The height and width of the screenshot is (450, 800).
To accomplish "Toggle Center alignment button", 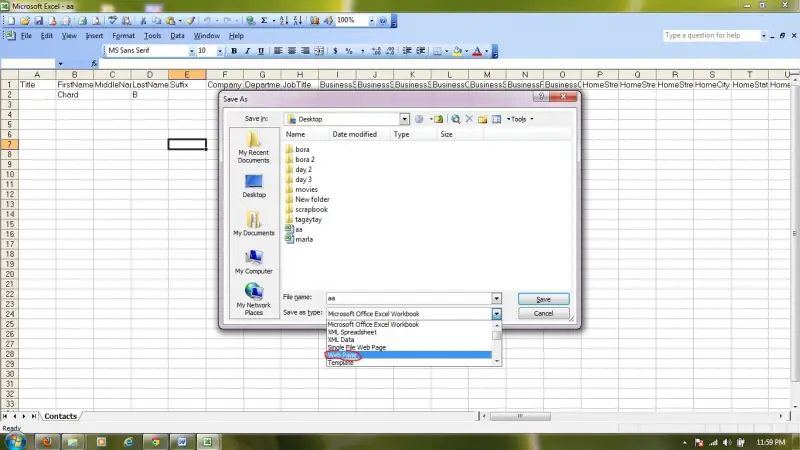I will pyautogui.click(x=291, y=51).
